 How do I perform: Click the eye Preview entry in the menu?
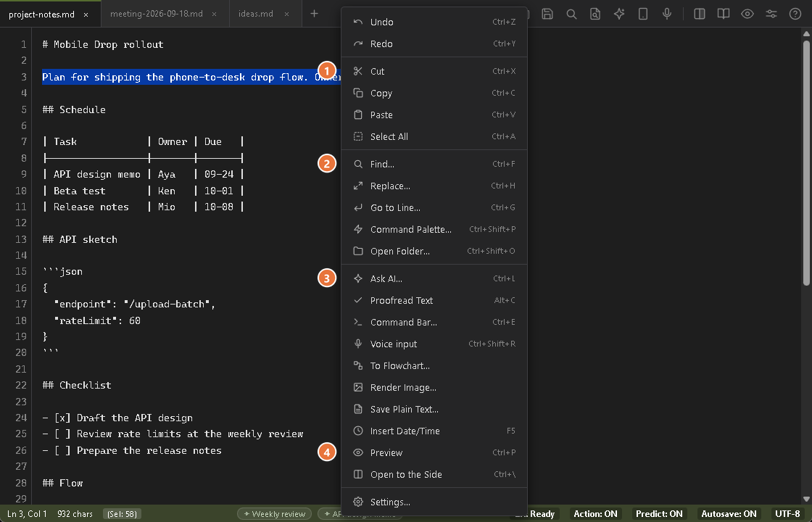click(x=434, y=452)
